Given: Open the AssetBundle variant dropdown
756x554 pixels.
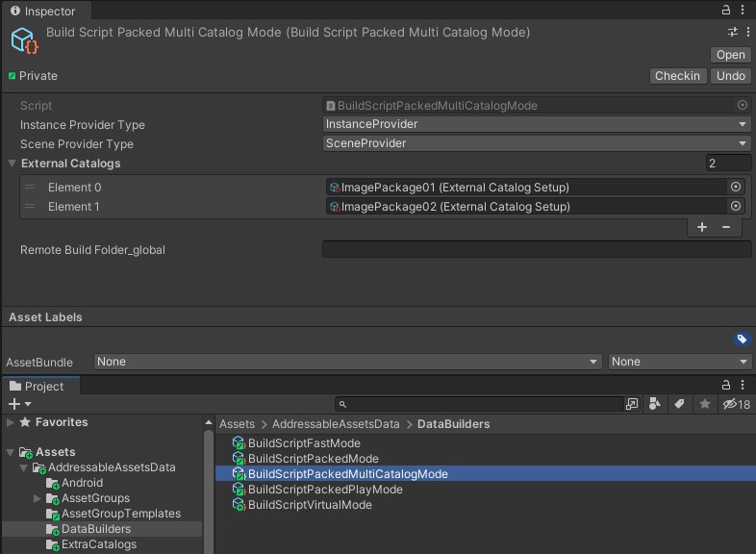Looking at the screenshot, I should (x=680, y=362).
